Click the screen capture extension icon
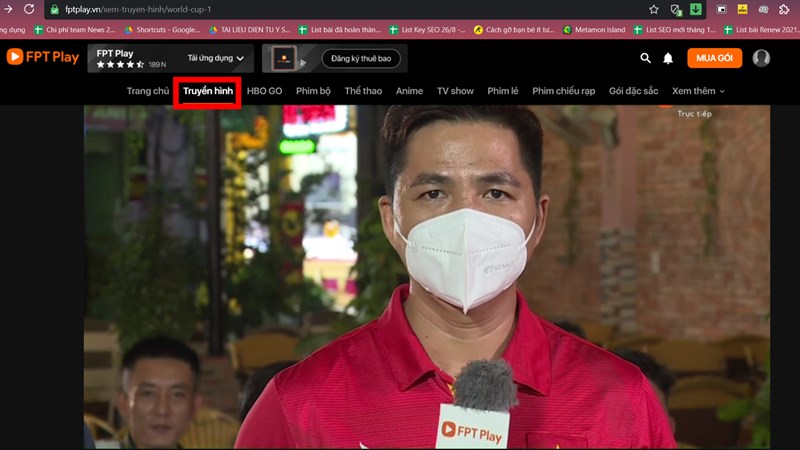This screenshot has width=800, height=450. click(721, 9)
